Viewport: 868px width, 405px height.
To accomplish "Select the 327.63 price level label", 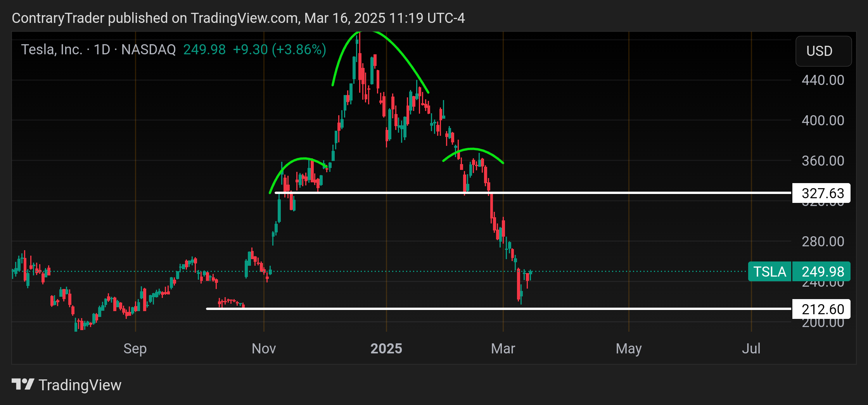I will pyautogui.click(x=821, y=193).
